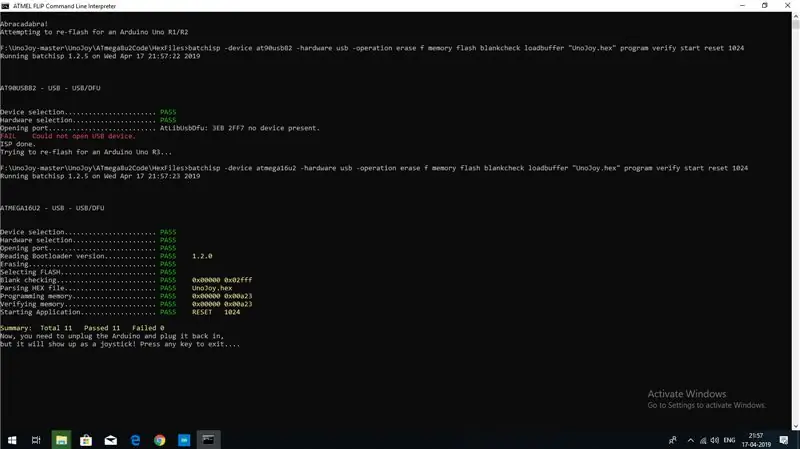Viewport: 800px width, 449px height.
Task: Click the ATMEL FLIP window title icon
Action: [x=5, y=6]
